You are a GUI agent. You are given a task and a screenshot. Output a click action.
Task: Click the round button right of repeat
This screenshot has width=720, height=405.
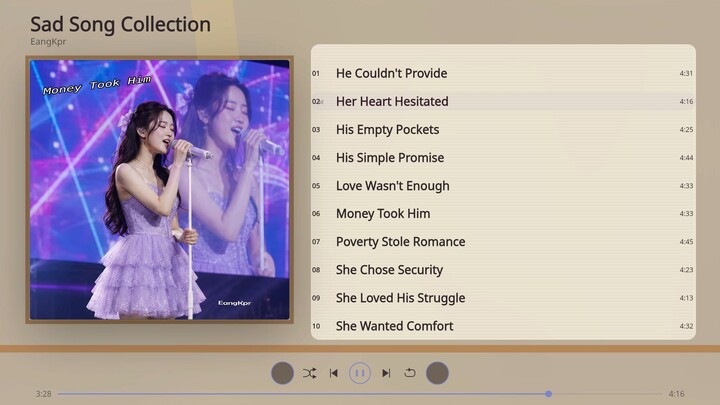pyautogui.click(x=437, y=373)
